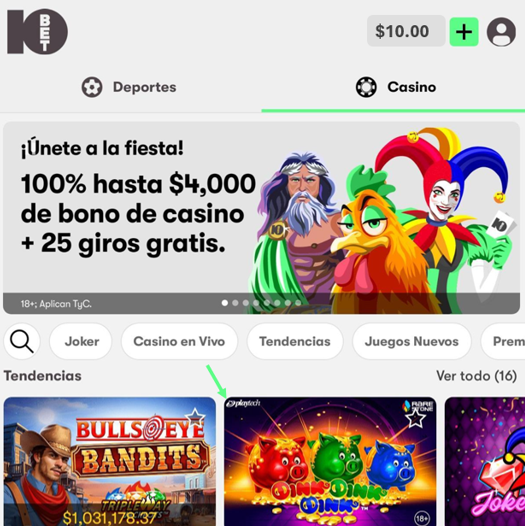Select the Joker category chip
This screenshot has width=525, height=526.
pyautogui.click(x=81, y=341)
